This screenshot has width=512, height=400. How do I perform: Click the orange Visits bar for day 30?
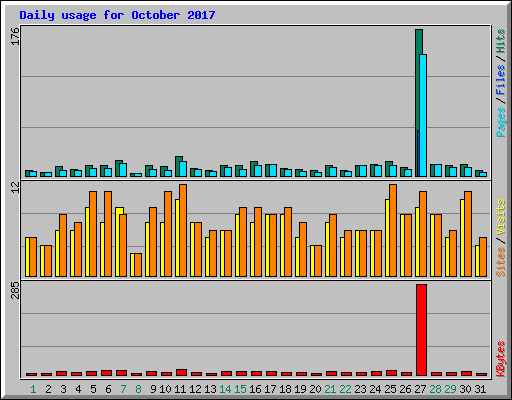tap(468, 234)
